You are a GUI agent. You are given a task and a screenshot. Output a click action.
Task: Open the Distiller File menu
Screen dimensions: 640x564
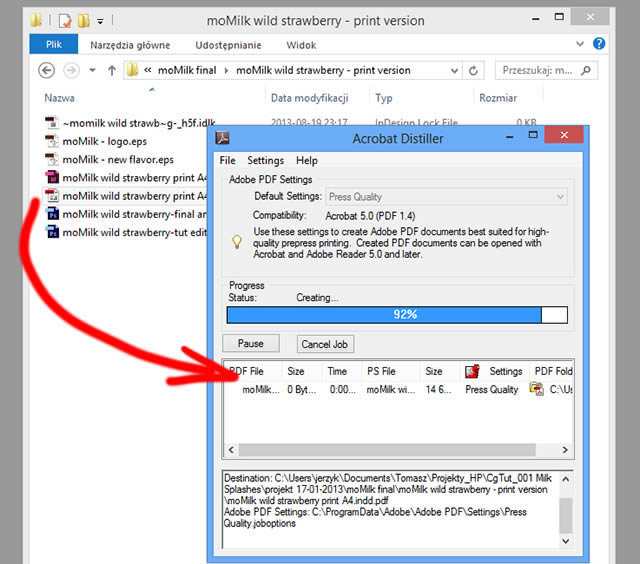(227, 160)
